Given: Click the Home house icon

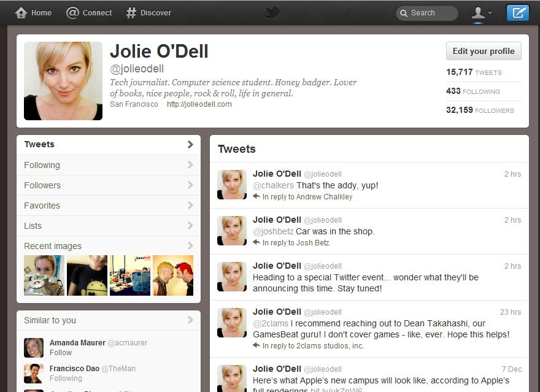Looking at the screenshot, I should coord(21,13).
